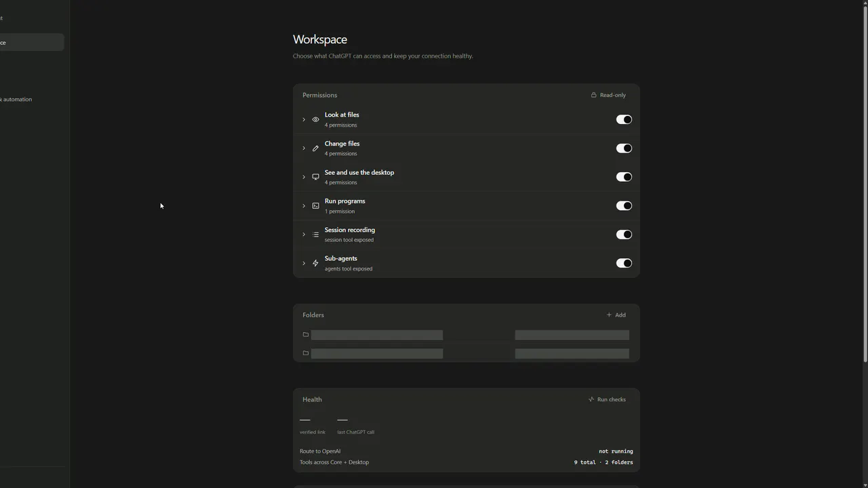Click the Read-only button in Permissions
Screen dimensions: 868x488
(608, 95)
